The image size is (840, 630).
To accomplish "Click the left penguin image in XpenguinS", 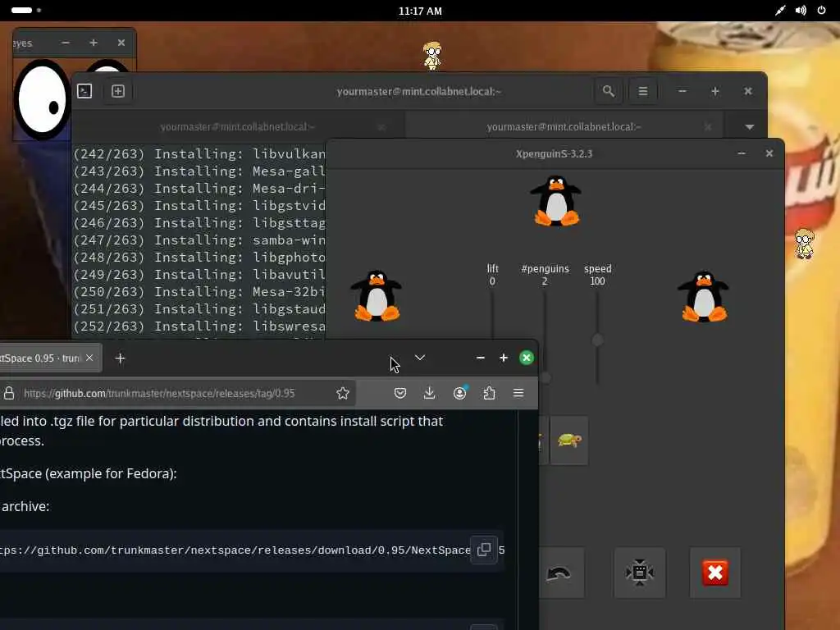I will tap(376, 295).
